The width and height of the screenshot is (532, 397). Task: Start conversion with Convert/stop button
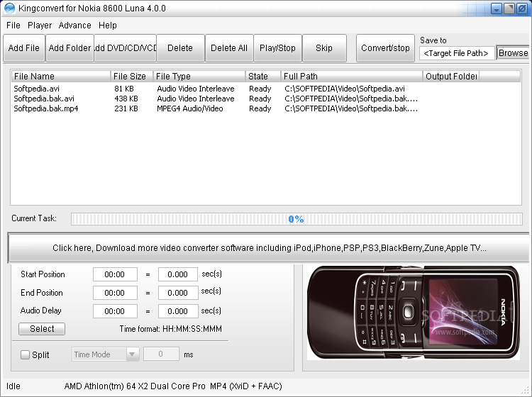(385, 48)
